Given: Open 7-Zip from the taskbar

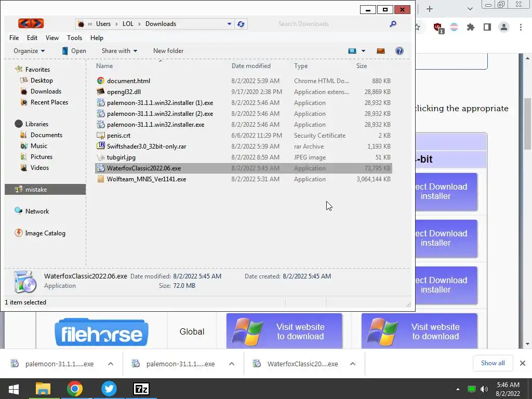Looking at the screenshot, I should click(141, 389).
